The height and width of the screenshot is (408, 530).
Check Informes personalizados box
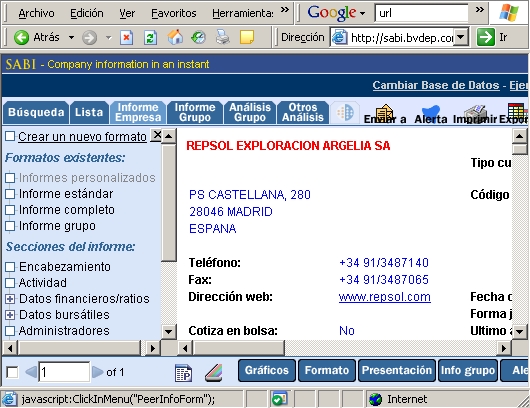[10, 178]
